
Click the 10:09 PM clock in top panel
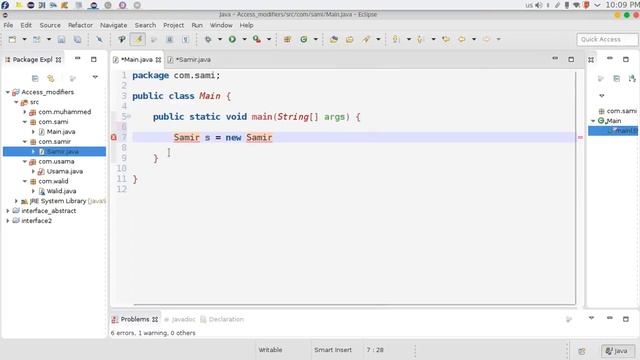[622, 5]
